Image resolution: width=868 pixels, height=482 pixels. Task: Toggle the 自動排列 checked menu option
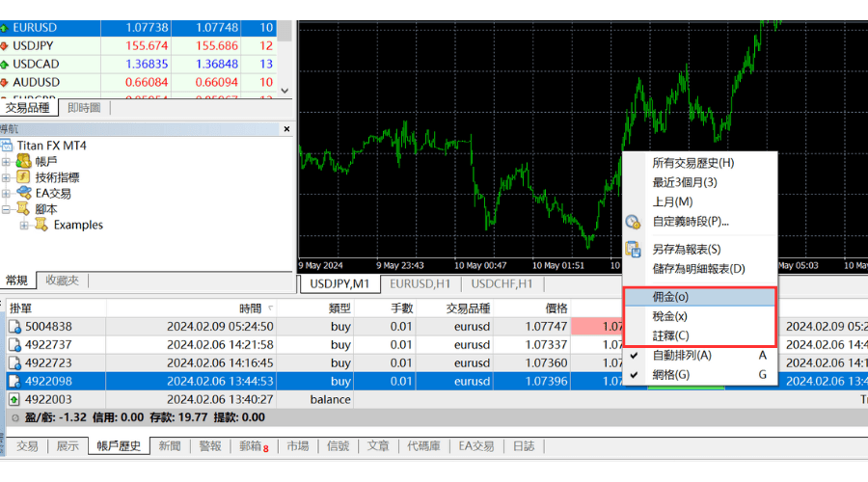[x=681, y=355]
